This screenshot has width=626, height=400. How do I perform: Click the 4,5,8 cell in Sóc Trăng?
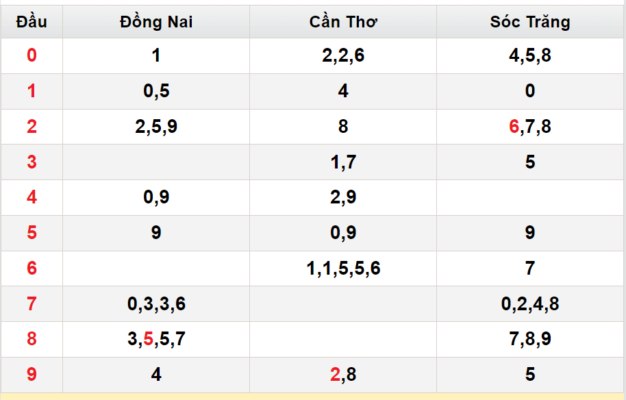pyautogui.click(x=530, y=55)
